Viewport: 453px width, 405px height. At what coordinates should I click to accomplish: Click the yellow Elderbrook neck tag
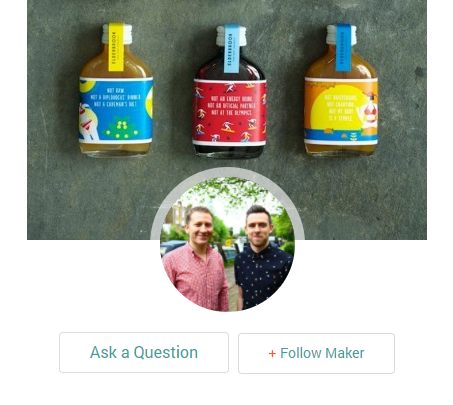(x=116, y=47)
